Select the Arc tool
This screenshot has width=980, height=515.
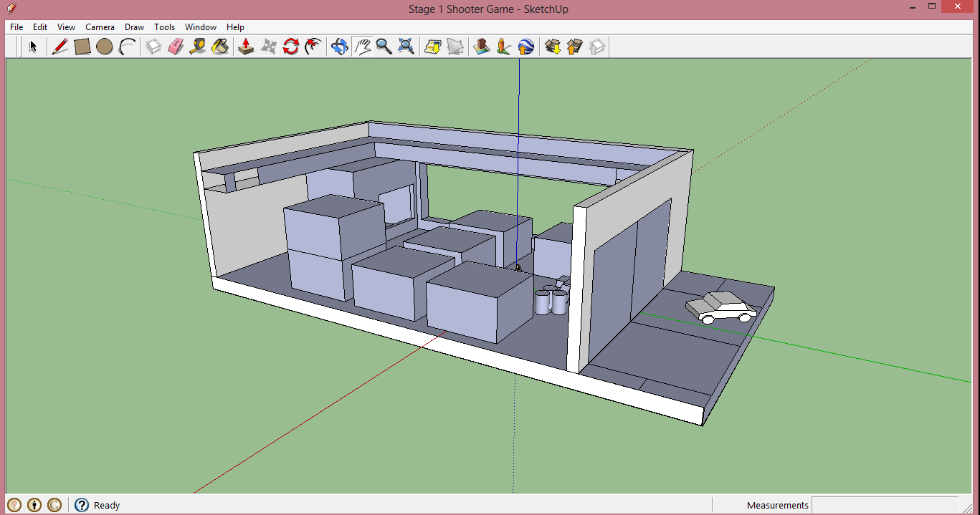click(127, 47)
